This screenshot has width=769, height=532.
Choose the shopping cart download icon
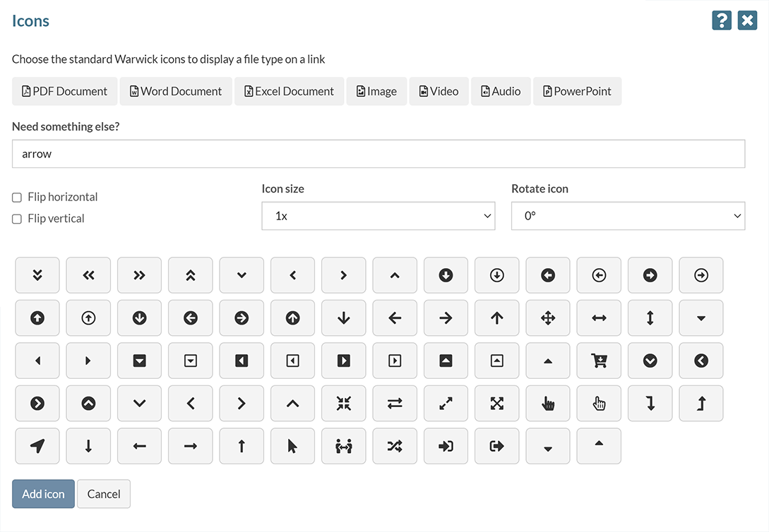tap(599, 361)
